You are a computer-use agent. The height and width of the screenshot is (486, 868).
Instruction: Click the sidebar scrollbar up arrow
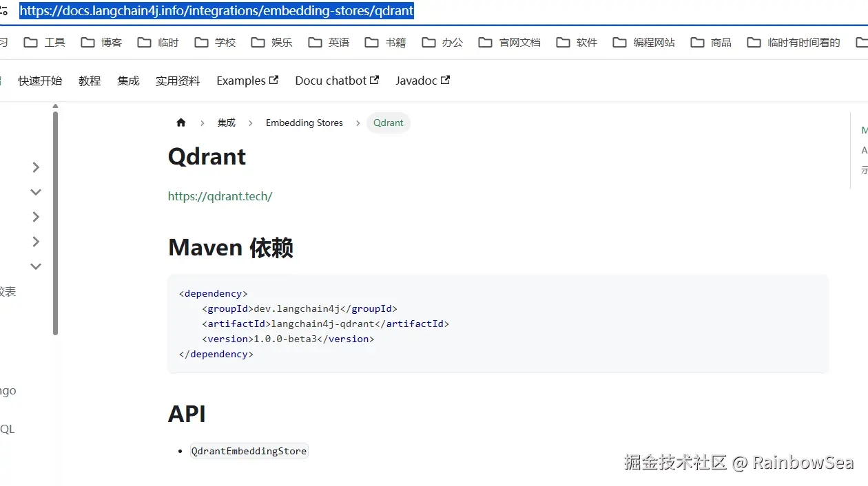55,107
